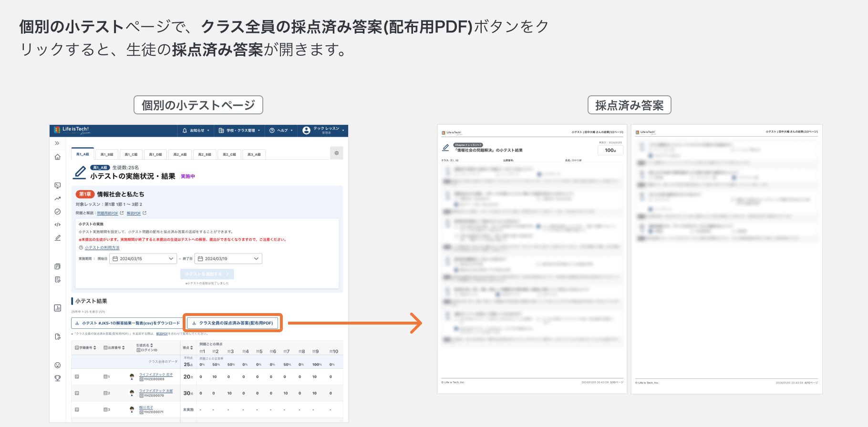Open student ライフイズテック 太郎 link
This screenshot has width=868, height=427.
click(x=156, y=391)
